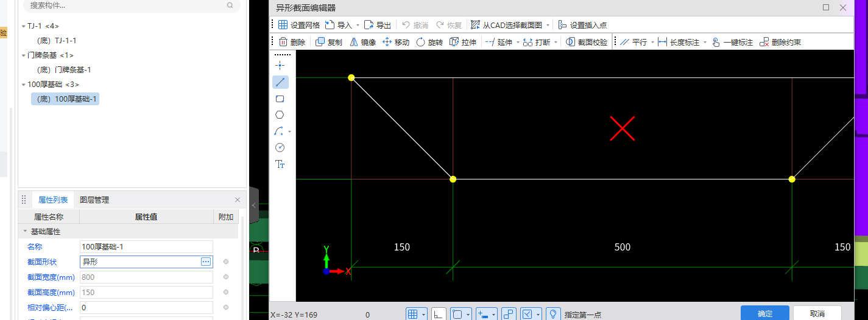Collapse the TJ-1 <4> tree group
Viewport: 868px width, 320px height.
pyautogui.click(x=23, y=26)
